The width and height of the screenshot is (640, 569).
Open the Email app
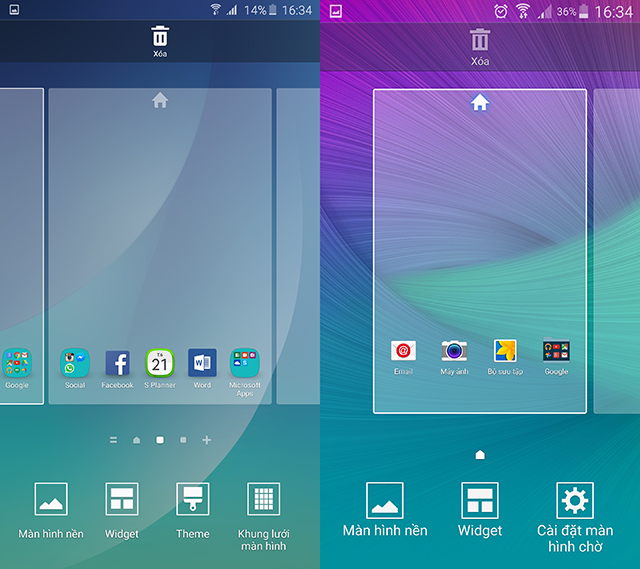(403, 357)
